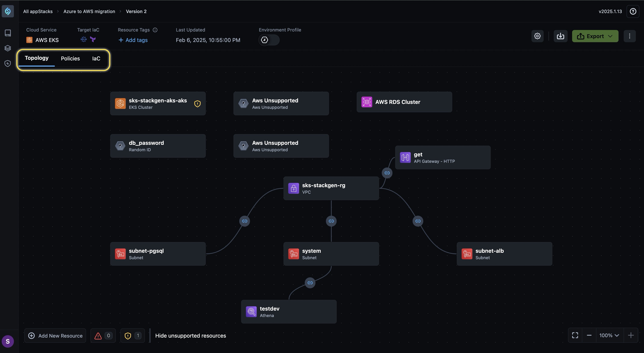Click the link icon between VPC and system
The image size is (644, 353).
(x=331, y=221)
